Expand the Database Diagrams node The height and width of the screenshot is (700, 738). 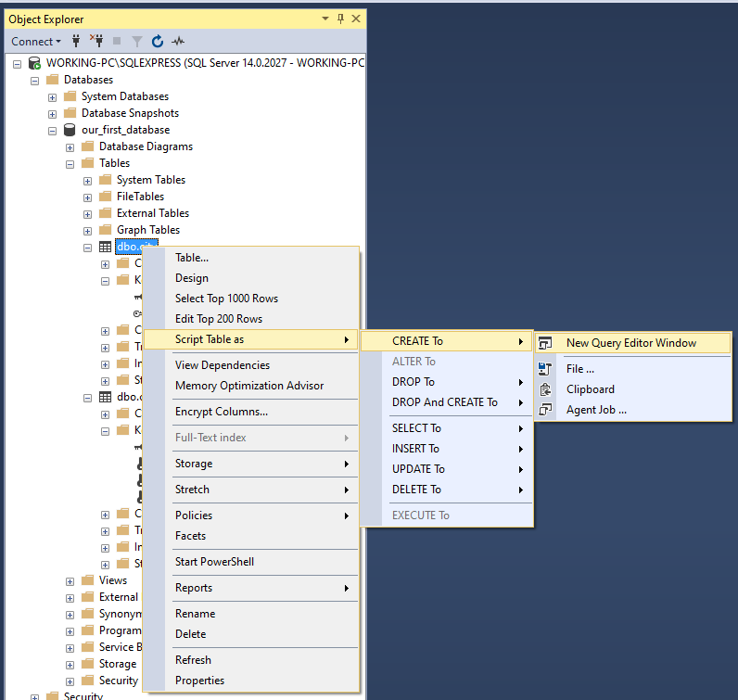(70, 147)
